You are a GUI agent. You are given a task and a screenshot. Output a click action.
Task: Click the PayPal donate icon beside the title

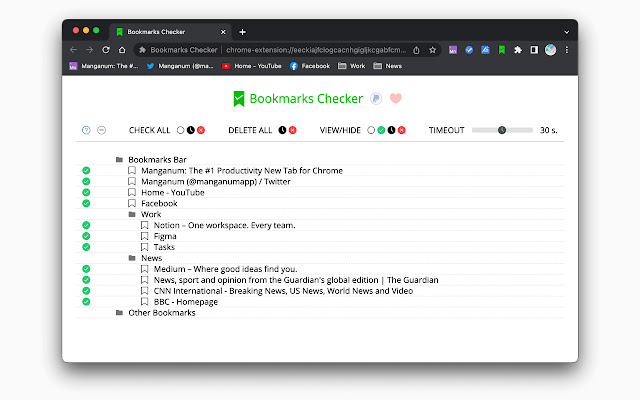[376, 98]
